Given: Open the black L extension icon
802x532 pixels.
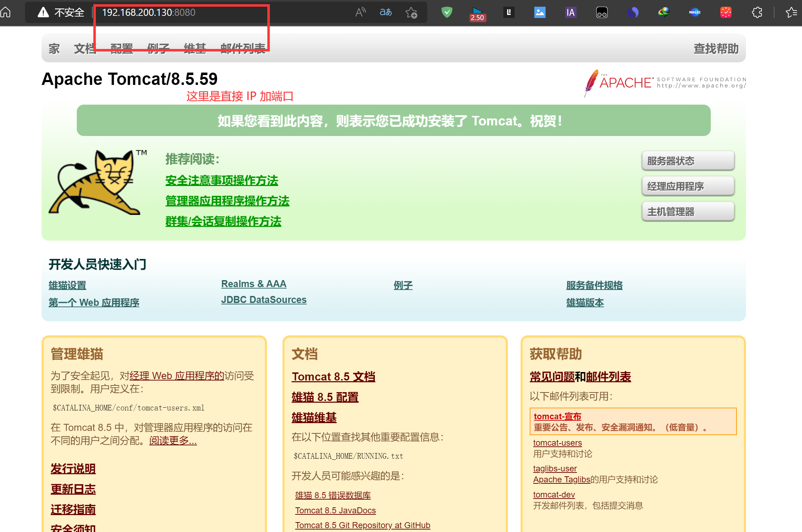Looking at the screenshot, I should [509, 12].
